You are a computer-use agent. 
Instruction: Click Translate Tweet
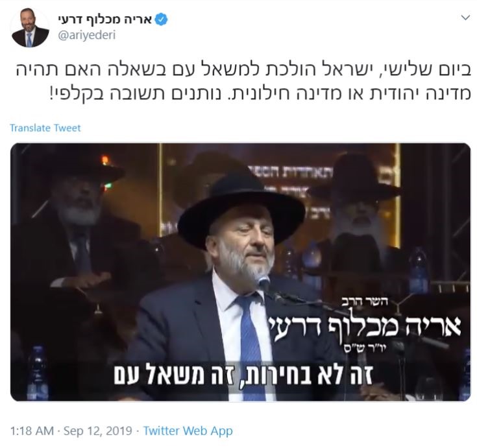(45, 128)
